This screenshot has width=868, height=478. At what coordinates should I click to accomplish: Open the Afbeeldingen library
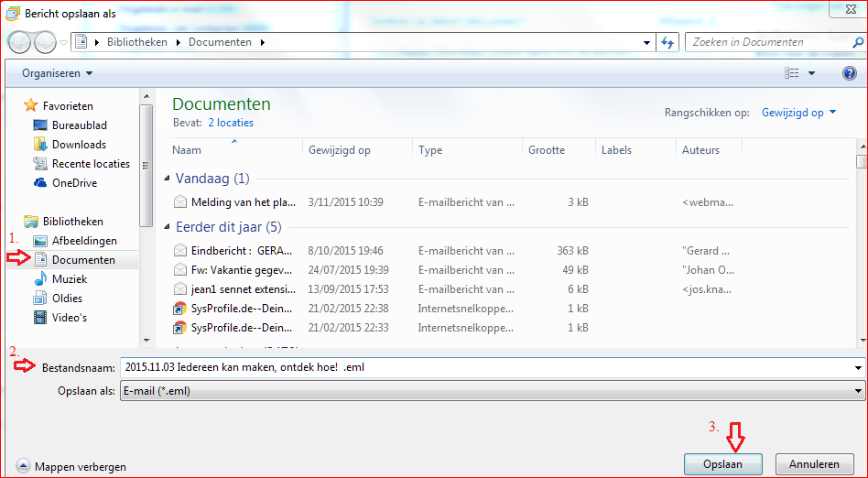(84, 241)
